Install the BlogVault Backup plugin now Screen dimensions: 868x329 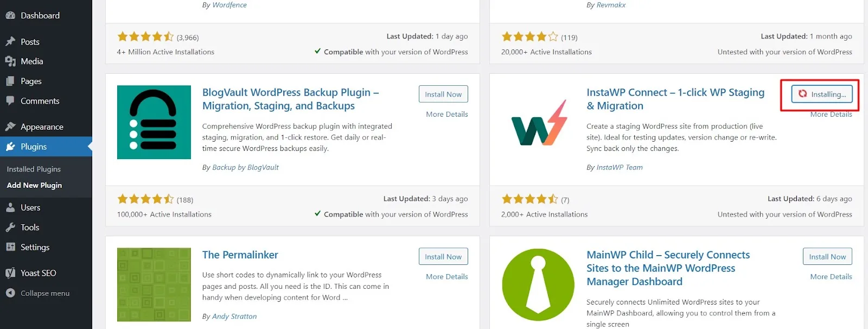pos(443,94)
